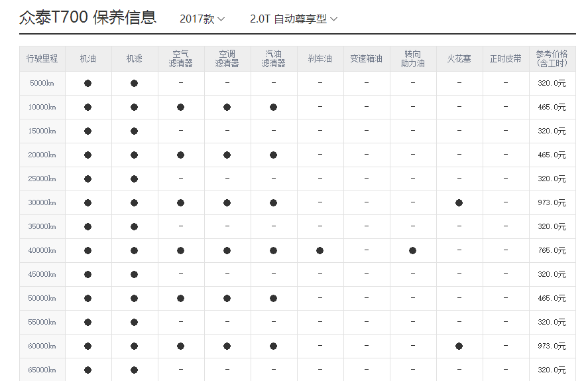The image size is (588, 381).
Task: Click the 机油 dot in 25000km row
Action: 88,179
